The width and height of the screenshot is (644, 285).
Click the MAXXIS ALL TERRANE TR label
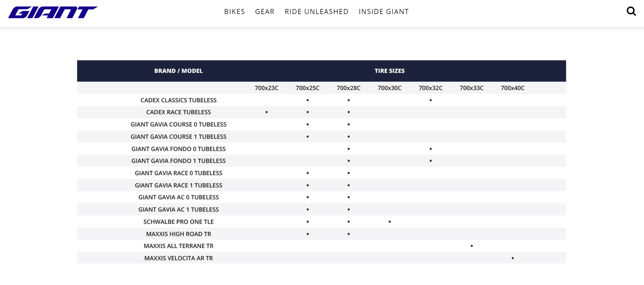click(x=178, y=246)
